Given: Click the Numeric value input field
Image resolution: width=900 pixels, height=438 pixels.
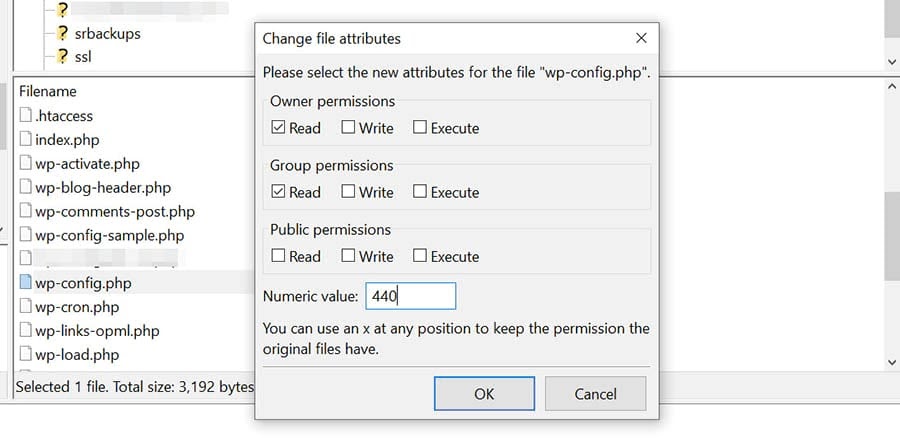Looking at the screenshot, I should 410,296.
